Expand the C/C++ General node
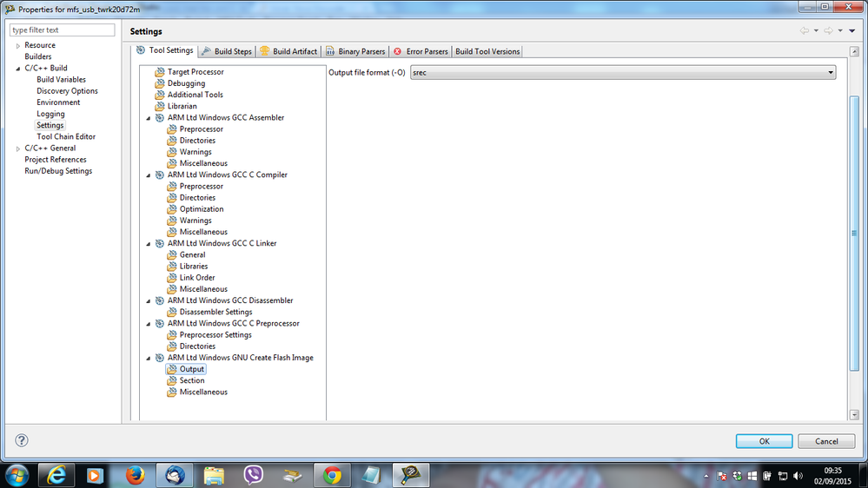Viewport: 868px width, 488px height. tap(17, 148)
